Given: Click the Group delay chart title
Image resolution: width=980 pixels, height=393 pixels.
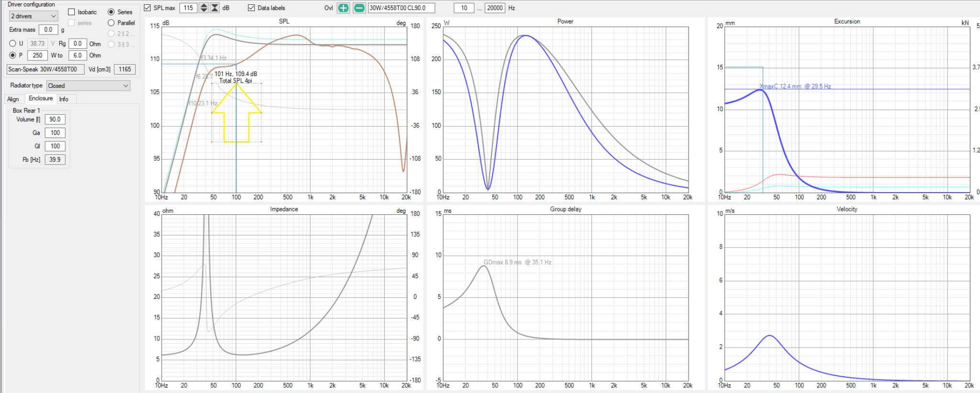Looking at the screenshot, I should (x=566, y=209).
